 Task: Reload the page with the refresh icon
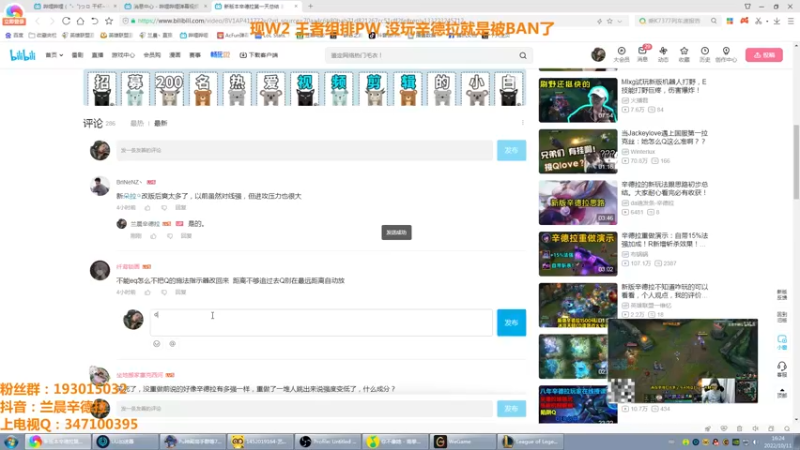pos(66,21)
